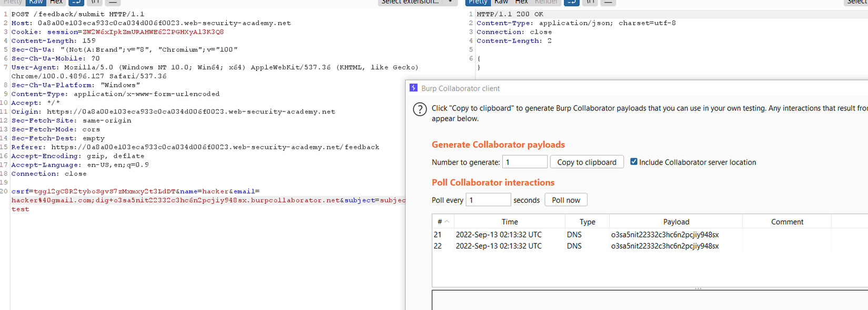Image resolution: width=868 pixels, height=310 pixels.
Task: Switch request view to Hex tab
Action: tap(56, 2)
